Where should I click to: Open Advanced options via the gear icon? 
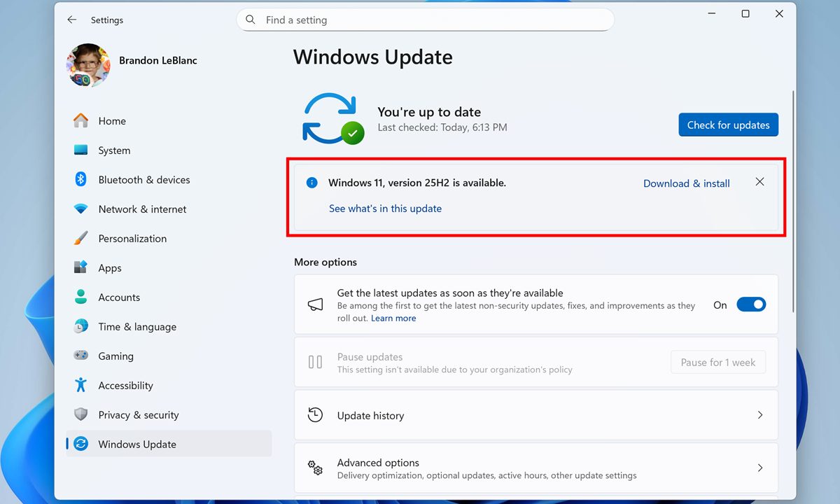pyautogui.click(x=314, y=468)
